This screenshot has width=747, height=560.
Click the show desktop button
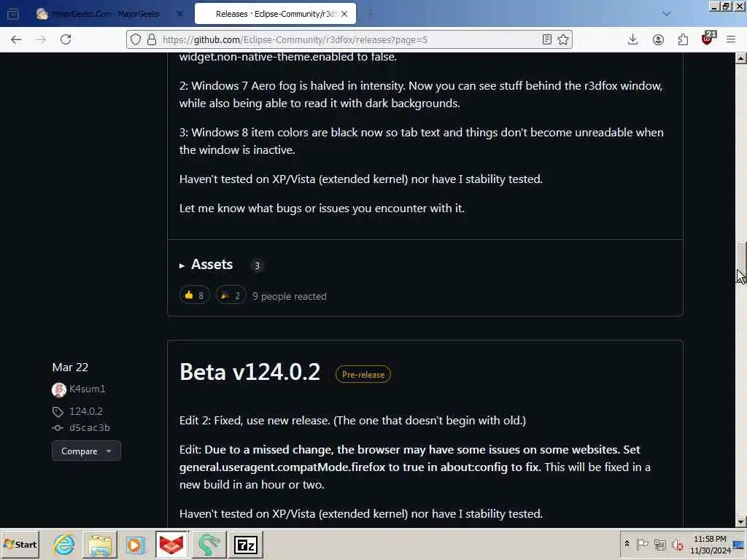point(740,544)
